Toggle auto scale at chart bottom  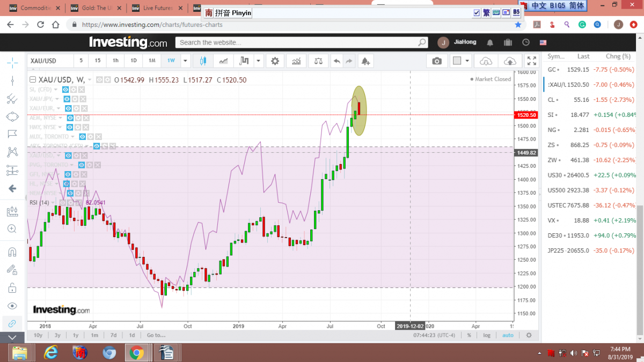point(507,335)
